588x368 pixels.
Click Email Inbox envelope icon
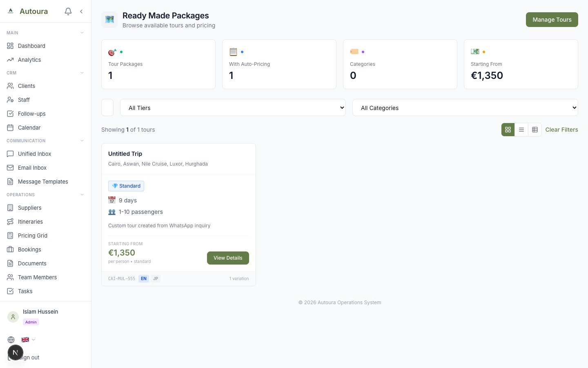point(10,168)
